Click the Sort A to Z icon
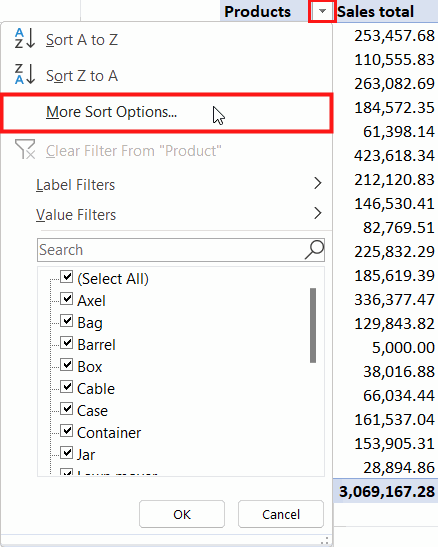This screenshot has height=547, width=438. pos(25,39)
